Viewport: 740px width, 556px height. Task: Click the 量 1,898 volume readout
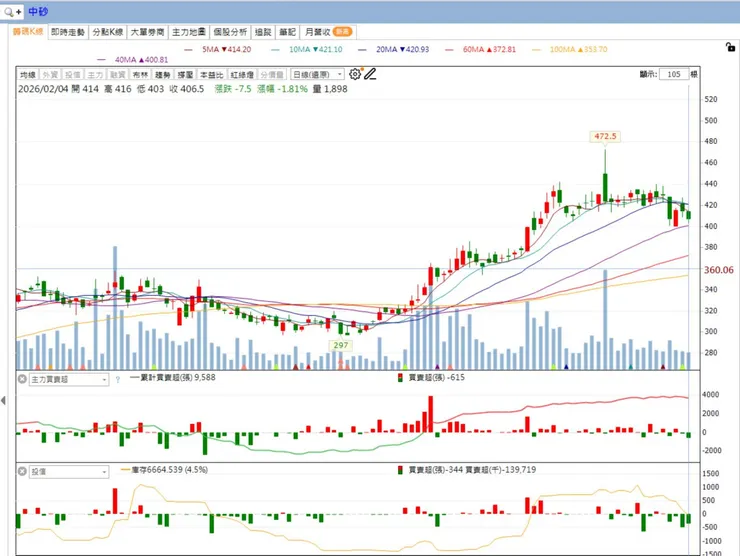click(x=330, y=89)
